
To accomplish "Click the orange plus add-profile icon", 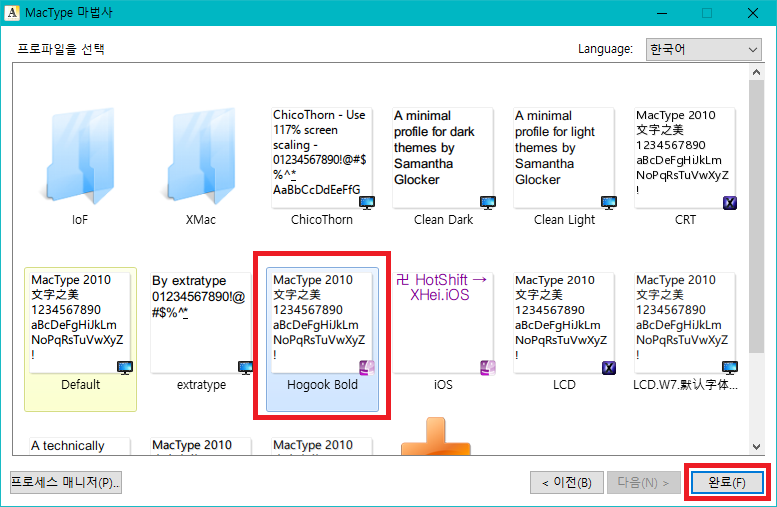I will (436, 436).
